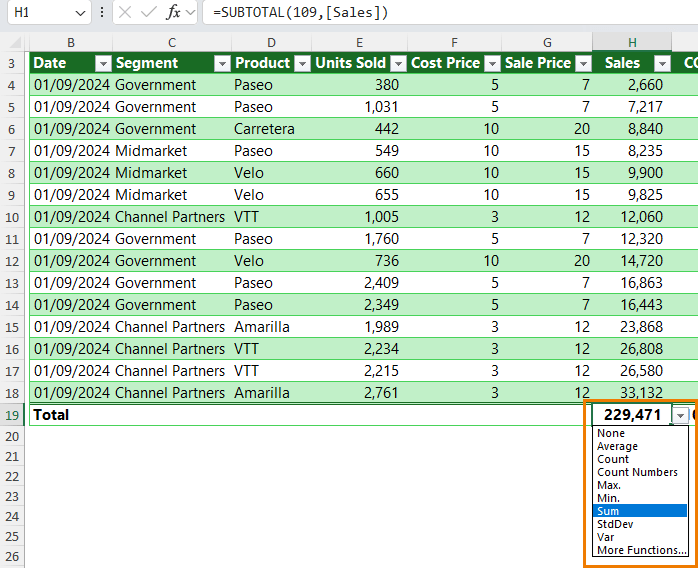Open the Total row function dropdown arrow
698x568 pixels.
(680, 416)
